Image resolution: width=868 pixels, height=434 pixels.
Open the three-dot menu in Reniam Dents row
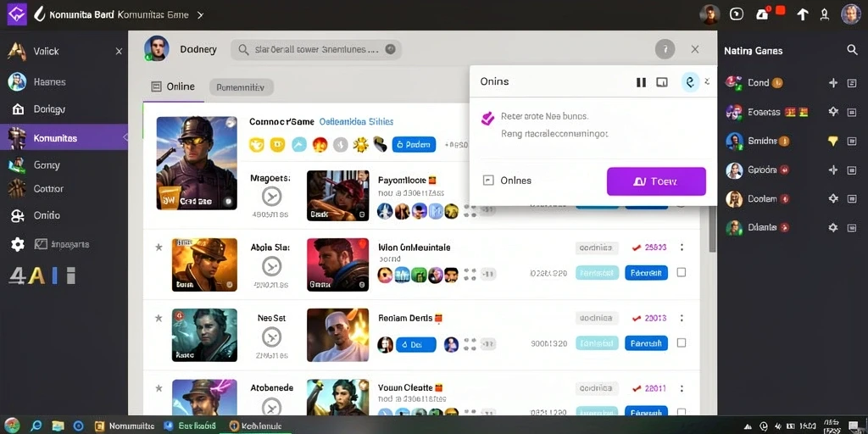tap(682, 319)
